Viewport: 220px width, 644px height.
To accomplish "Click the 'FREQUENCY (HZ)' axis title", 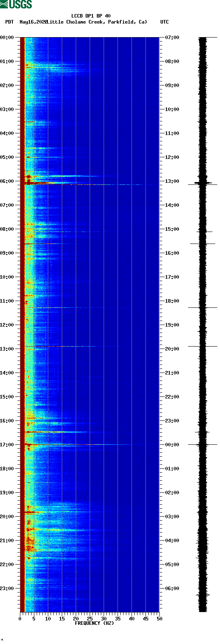I will pos(94,623).
